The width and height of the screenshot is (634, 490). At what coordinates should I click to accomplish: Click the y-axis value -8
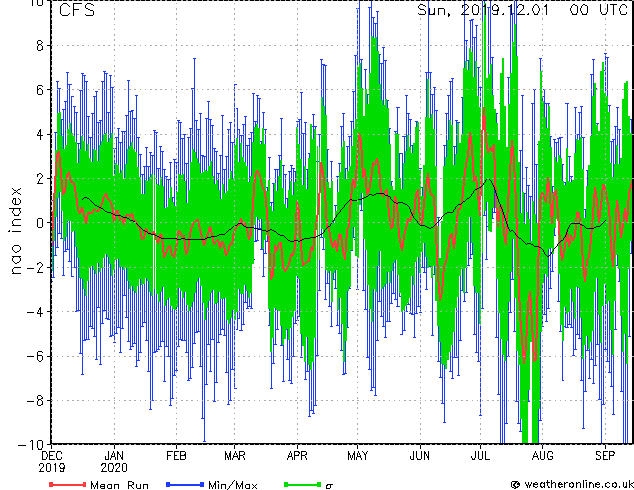click(35, 401)
